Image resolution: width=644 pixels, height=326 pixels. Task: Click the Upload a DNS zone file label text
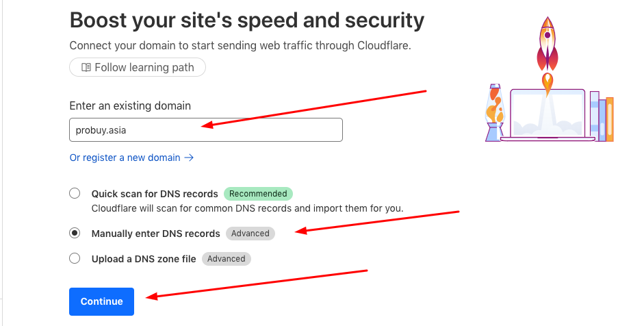point(144,259)
